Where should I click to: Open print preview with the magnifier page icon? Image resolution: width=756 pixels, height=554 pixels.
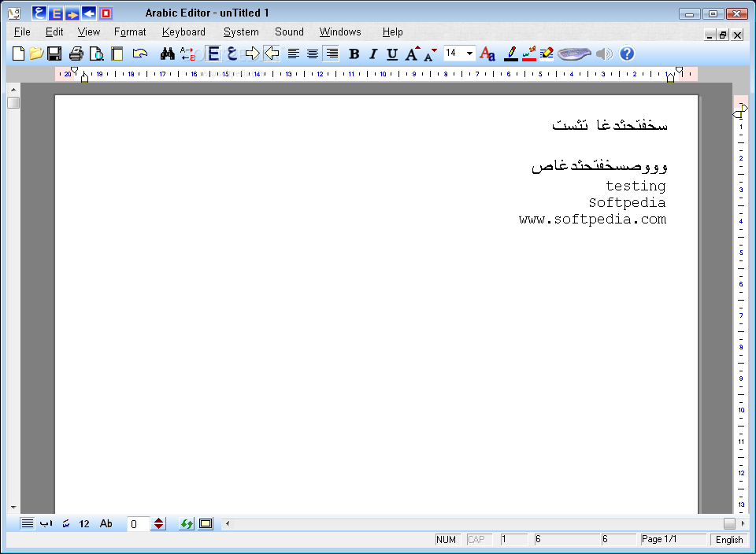(97, 54)
